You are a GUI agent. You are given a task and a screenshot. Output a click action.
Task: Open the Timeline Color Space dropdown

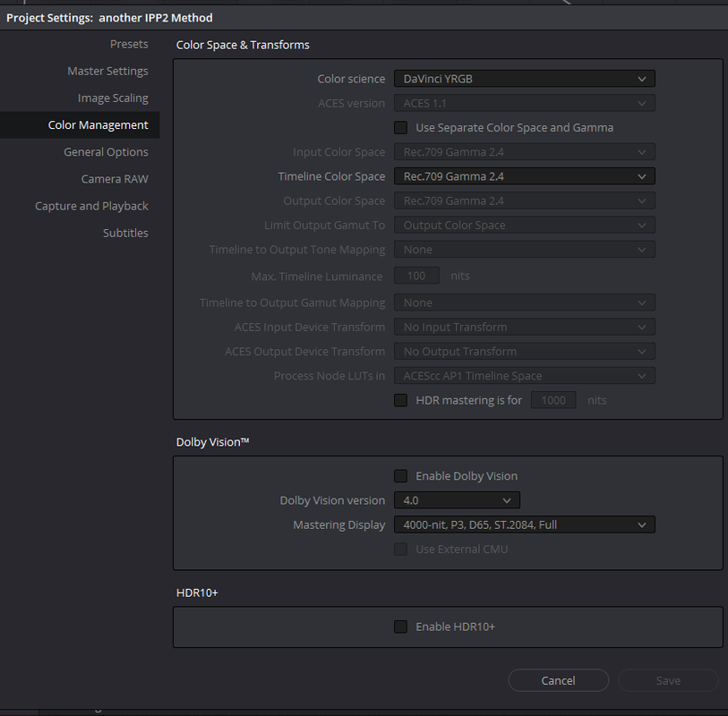coord(524,176)
